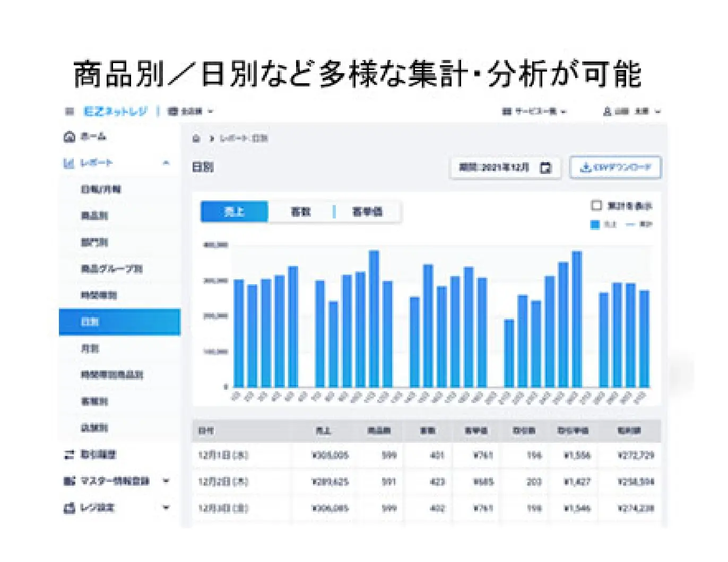The width and height of the screenshot is (728, 562).
Task: Expand the マスター情報登録 section arrow
Action: click(166, 481)
